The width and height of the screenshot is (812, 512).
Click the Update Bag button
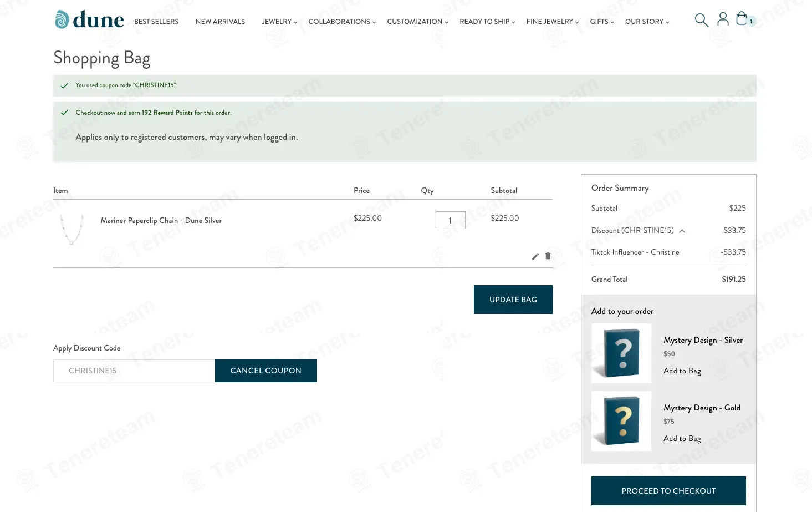[x=513, y=300]
